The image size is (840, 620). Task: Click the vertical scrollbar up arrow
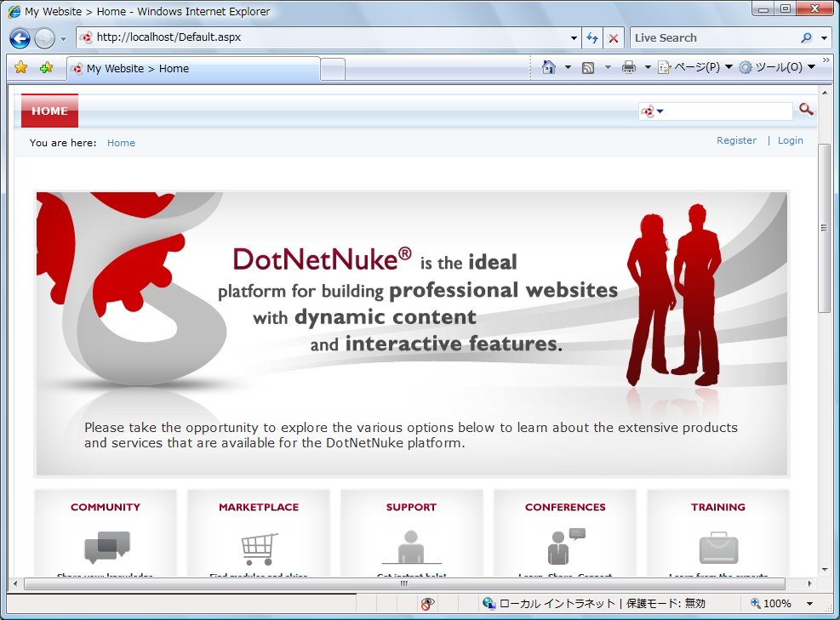(825, 93)
